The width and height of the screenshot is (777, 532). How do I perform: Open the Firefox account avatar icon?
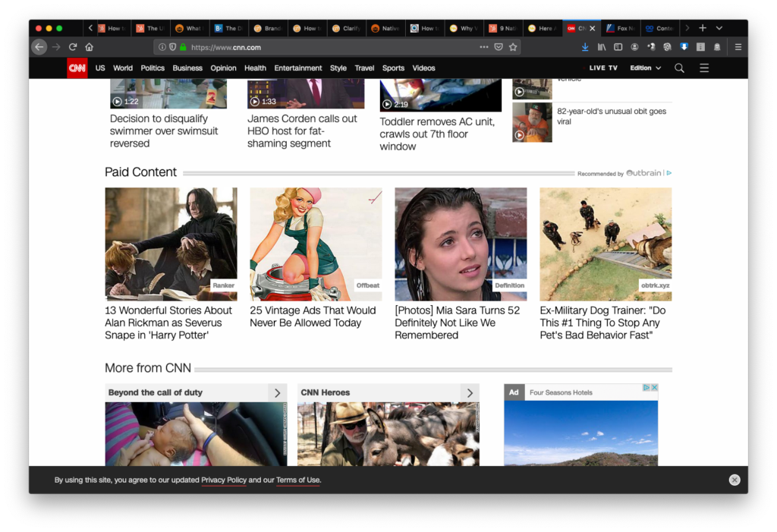[634, 47]
